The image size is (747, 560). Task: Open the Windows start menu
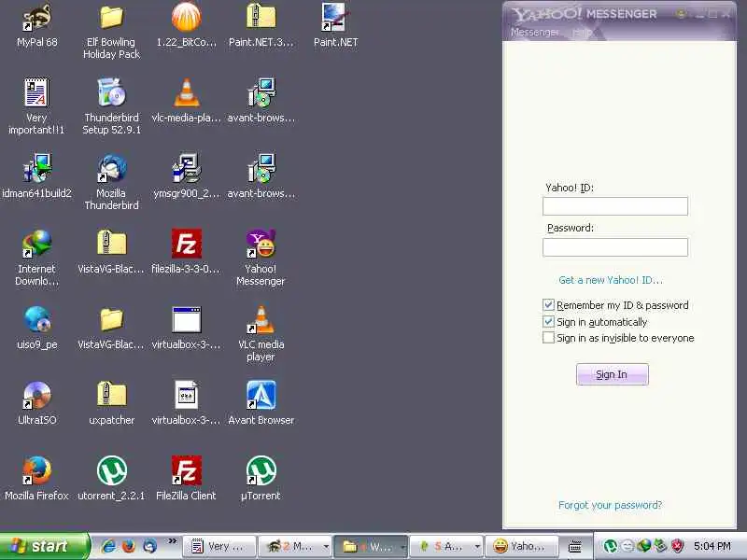click(x=44, y=546)
